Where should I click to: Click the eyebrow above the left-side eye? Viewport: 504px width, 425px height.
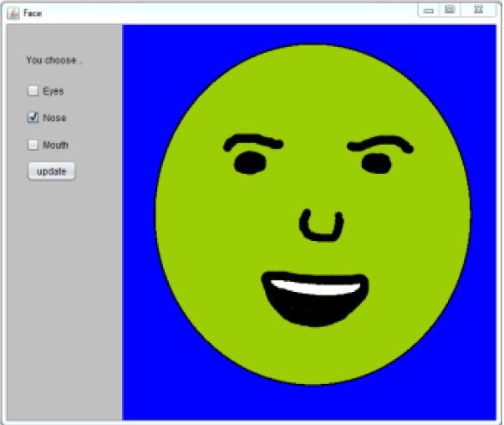pyautogui.click(x=252, y=141)
